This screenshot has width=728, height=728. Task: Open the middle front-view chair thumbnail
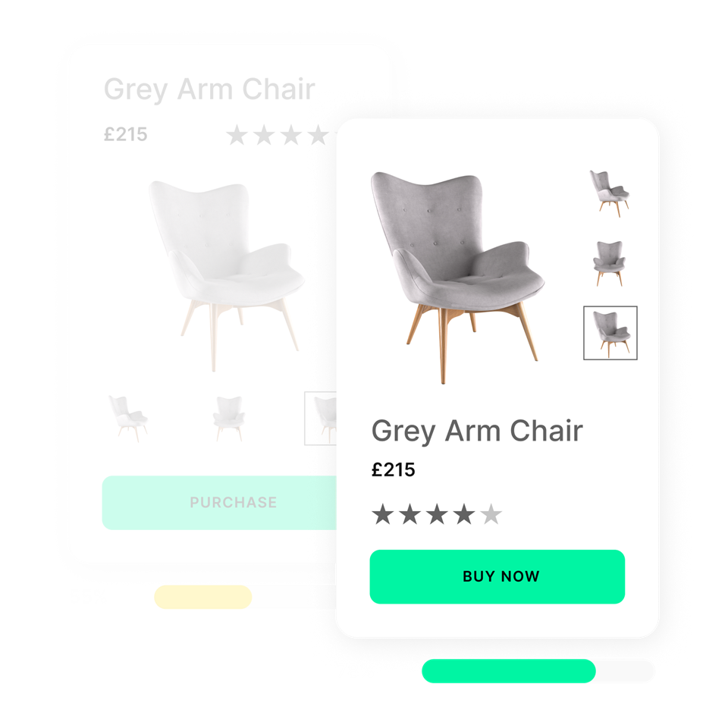click(609, 263)
